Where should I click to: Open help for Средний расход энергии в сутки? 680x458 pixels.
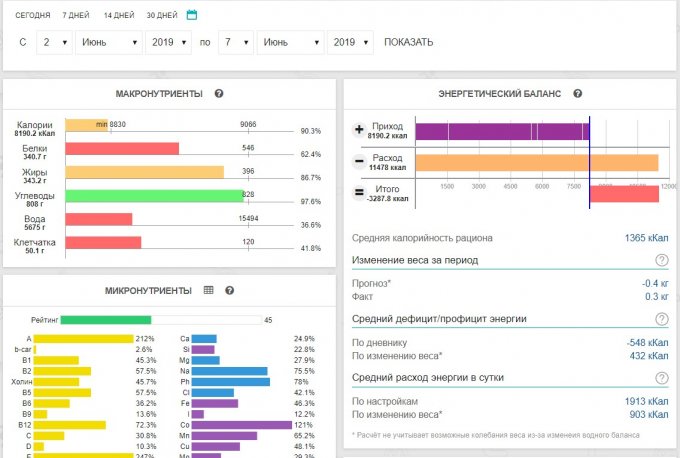coord(661,378)
